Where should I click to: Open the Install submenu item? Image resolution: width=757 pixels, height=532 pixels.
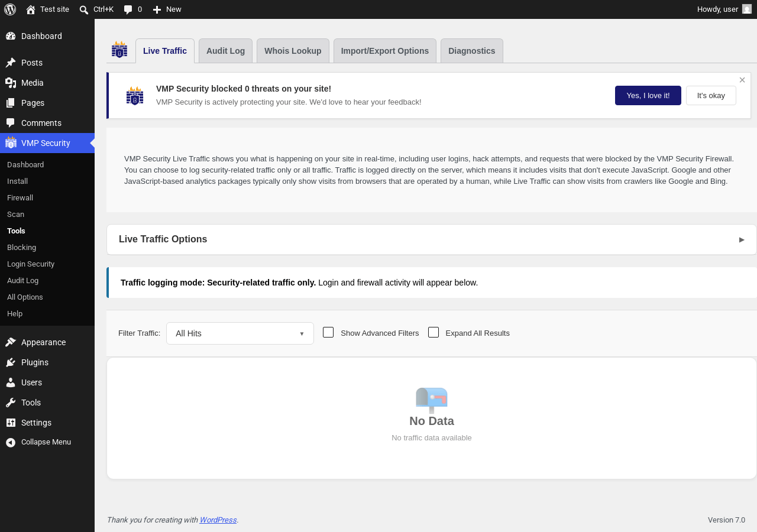pos(17,181)
